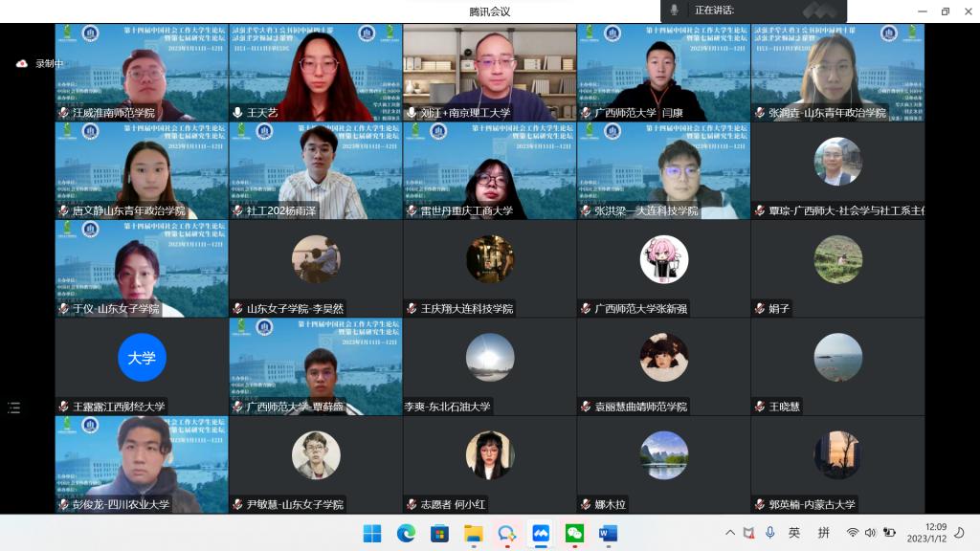The image size is (980, 551).
Task: Expand the hidden system tray icons chevron
Action: (x=730, y=533)
